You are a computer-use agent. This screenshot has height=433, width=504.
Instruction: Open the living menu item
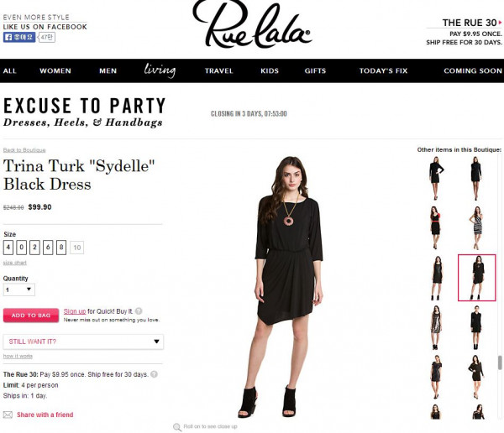tap(160, 70)
